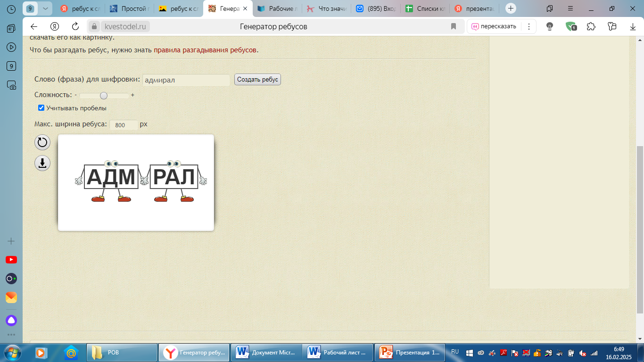Open YouTube from the sidebar
The height and width of the screenshot is (362, 644).
[x=11, y=260]
